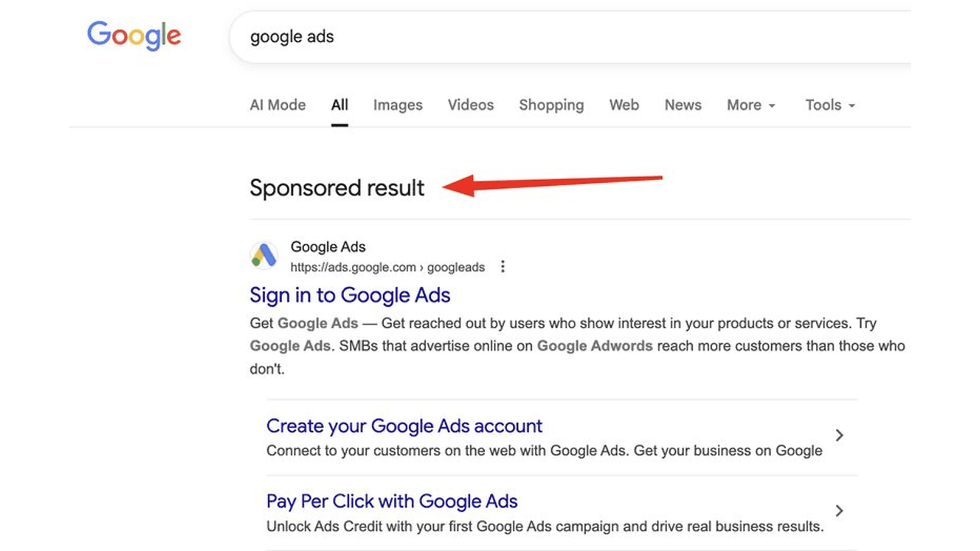Screen dimensions: 980x551
Task: Click the ads.google.com URL text
Action: coord(387,267)
